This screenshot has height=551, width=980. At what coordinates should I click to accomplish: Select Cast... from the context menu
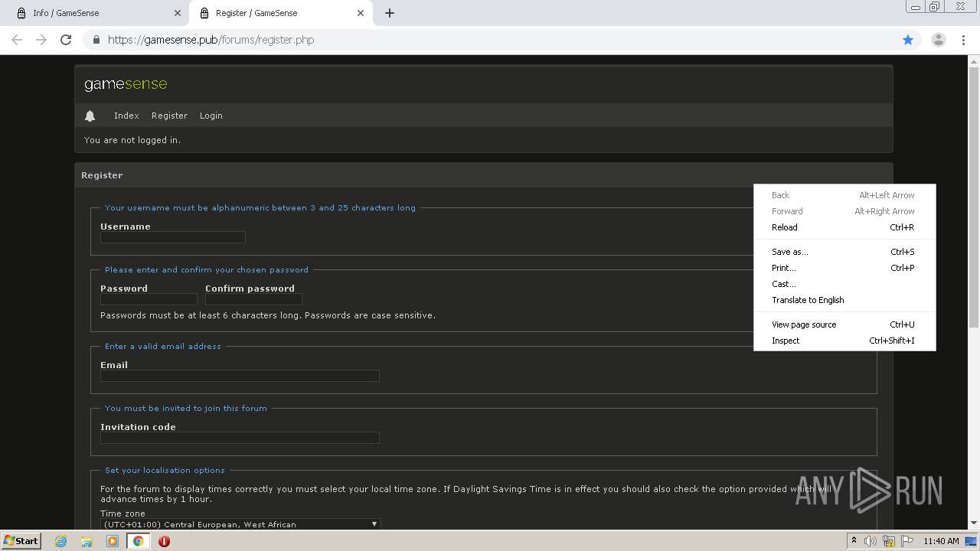844,284
